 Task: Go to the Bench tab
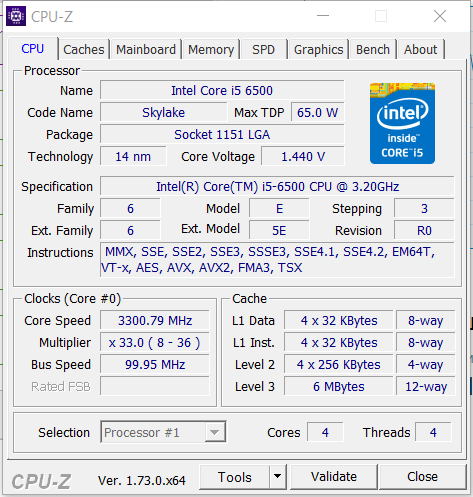pos(373,49)
